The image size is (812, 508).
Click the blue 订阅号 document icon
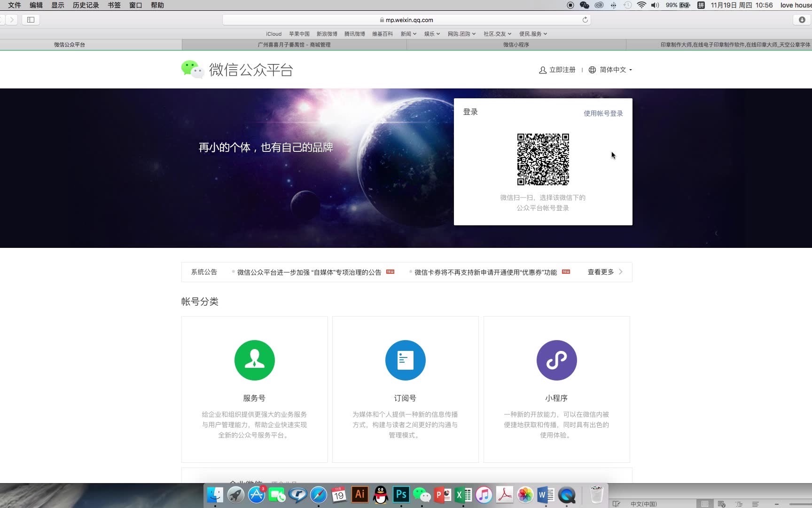coord(405,360)
